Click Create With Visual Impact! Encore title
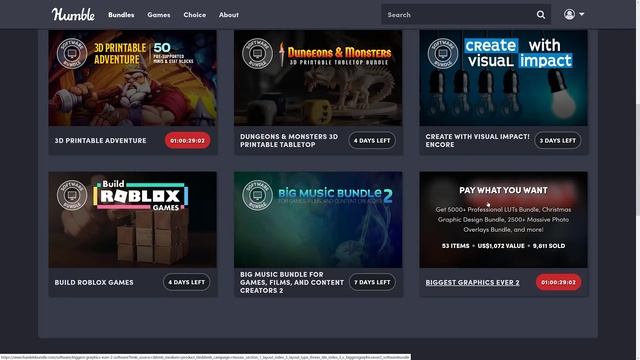Screen dimensions: 640x360 point(477,140)
